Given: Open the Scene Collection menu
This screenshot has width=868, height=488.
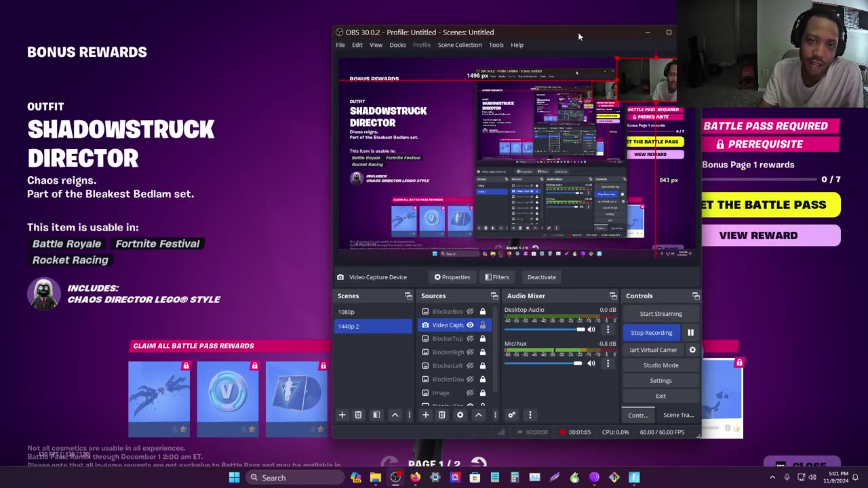Looking at the screenshot, I should pos(460,45).
